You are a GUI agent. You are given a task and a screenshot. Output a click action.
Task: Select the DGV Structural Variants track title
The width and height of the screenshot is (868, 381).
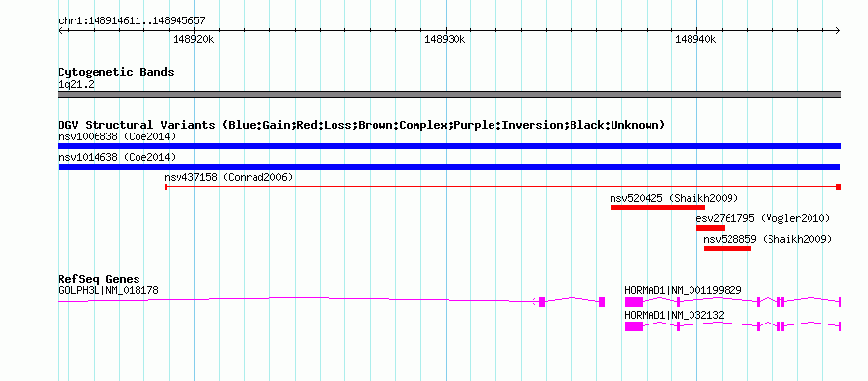362,125
